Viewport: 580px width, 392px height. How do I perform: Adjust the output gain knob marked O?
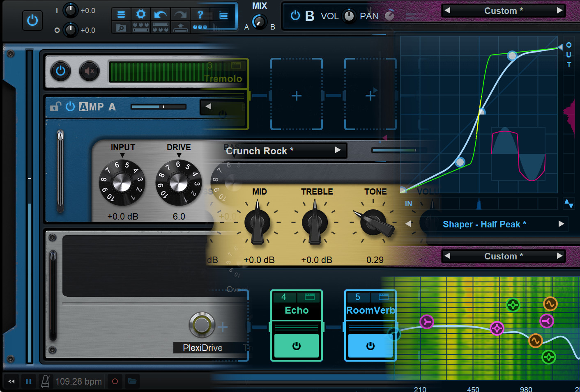tap(71, 30)
